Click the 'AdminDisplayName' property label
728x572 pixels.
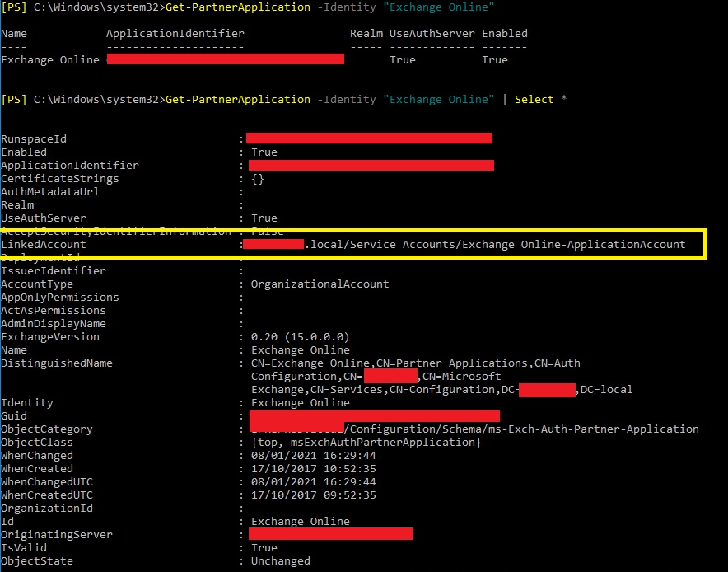click(x=54, y=323)
